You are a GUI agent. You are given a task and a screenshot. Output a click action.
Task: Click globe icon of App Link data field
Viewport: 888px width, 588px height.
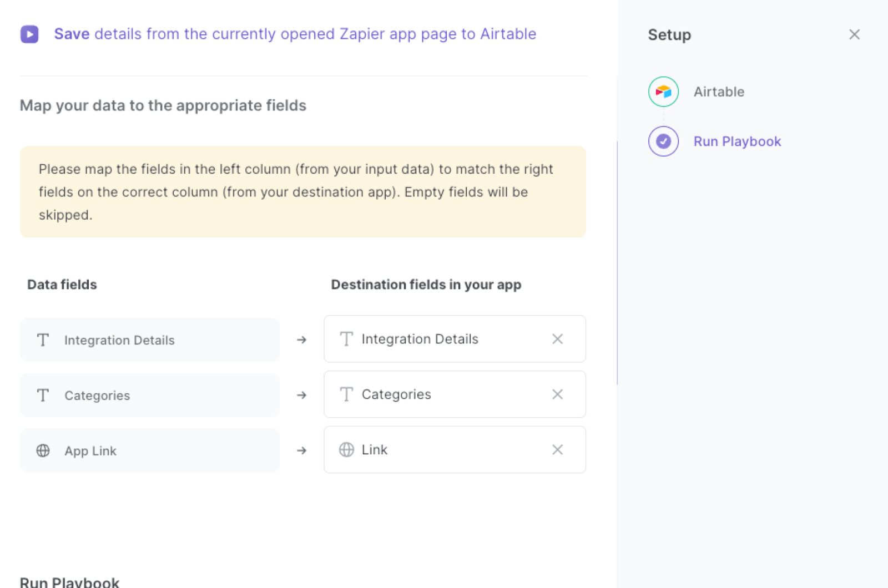click(x=43, y=451)
